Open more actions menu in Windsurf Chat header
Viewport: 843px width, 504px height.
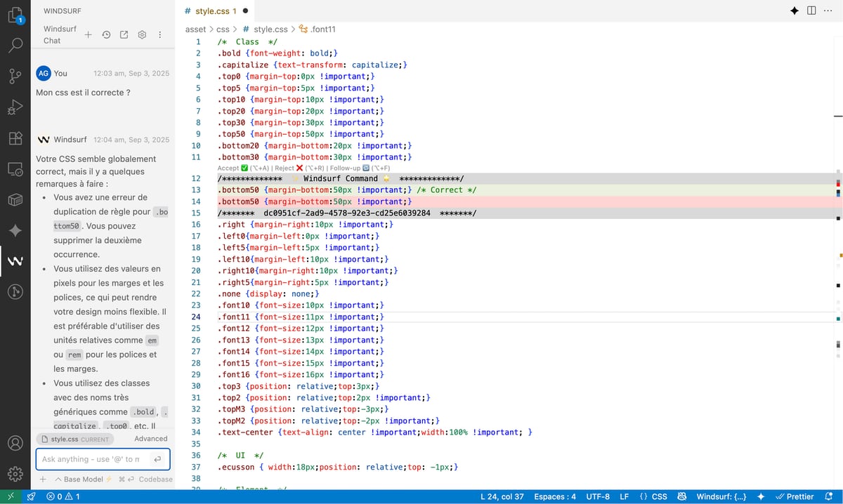point(159,34)
